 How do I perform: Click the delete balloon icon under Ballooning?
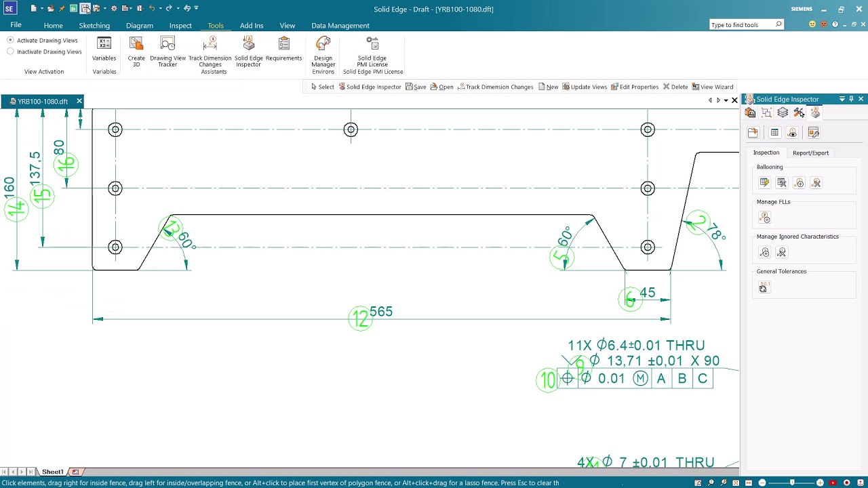point(816,182)
